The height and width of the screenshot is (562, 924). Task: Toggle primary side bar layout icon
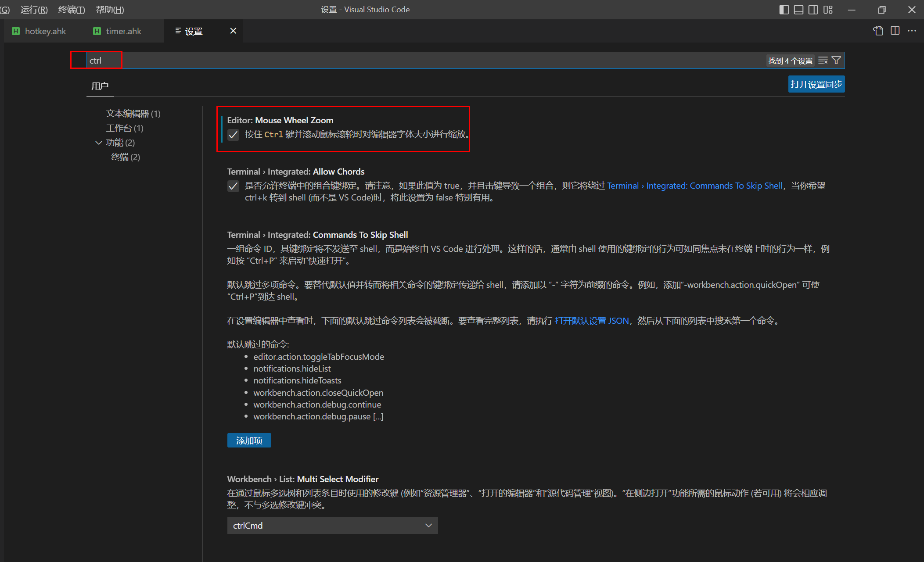point(784,10)
